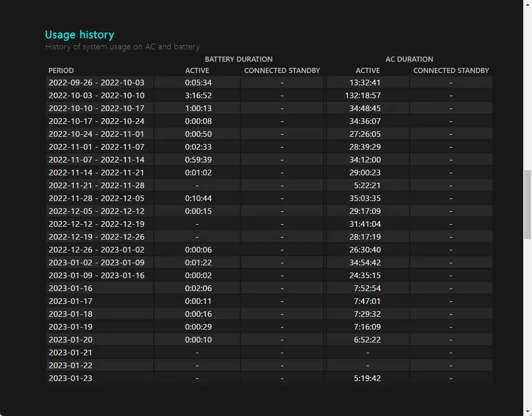Click the vertical scrollbar thumb

coord(527,205)
